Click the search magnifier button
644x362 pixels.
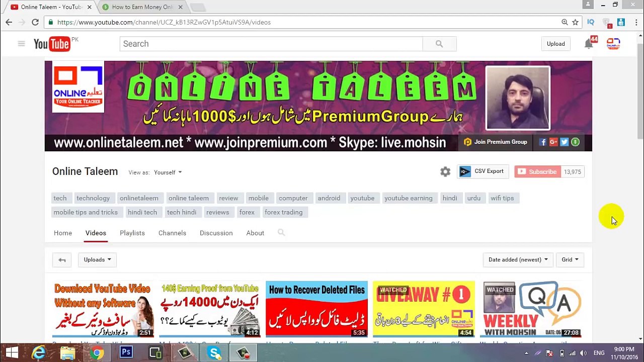click(439, 44)
